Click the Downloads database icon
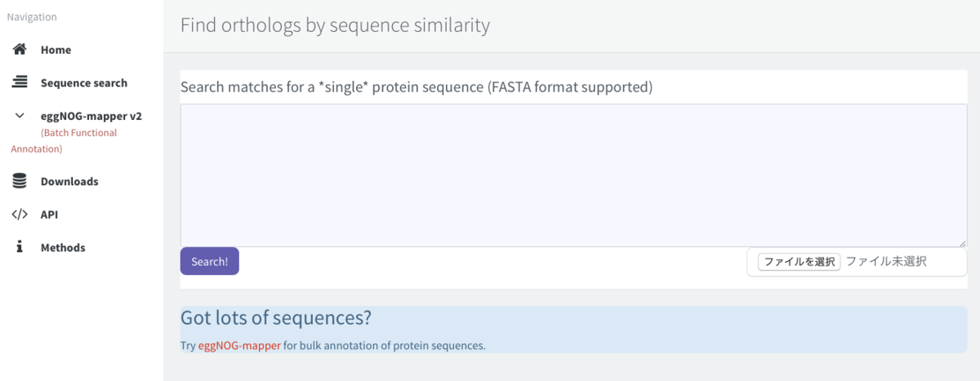This screenshot has width=980, height=381. pyautogui.click(x=20, y=181)
